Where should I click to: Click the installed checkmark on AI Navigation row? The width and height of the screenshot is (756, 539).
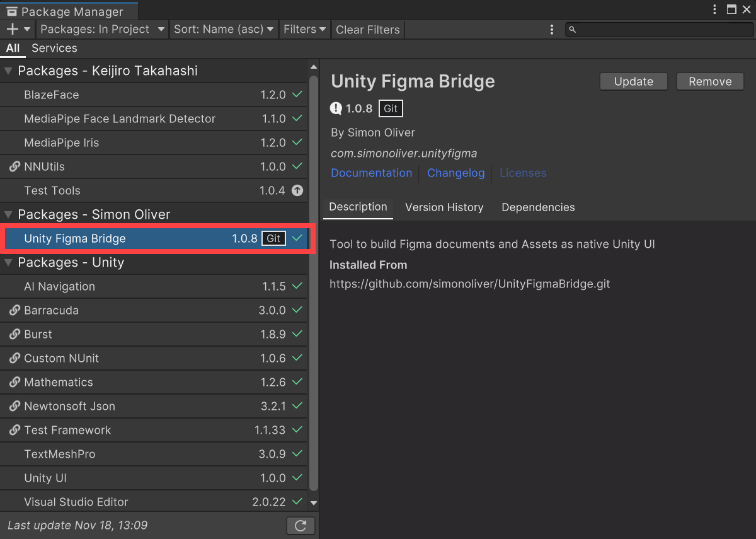coord(297,286)
